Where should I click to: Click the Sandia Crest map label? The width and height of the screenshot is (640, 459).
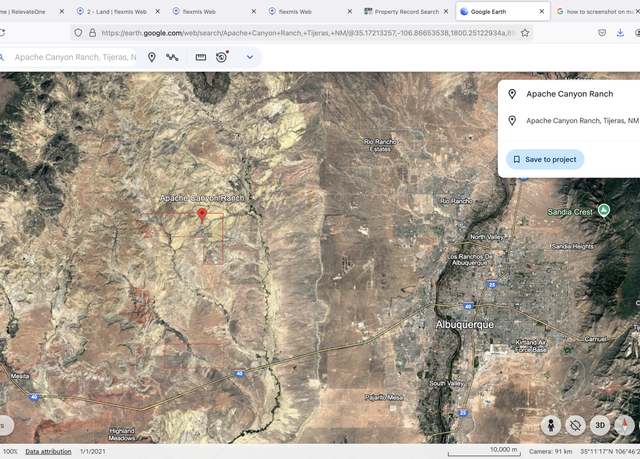coord(570,212)
